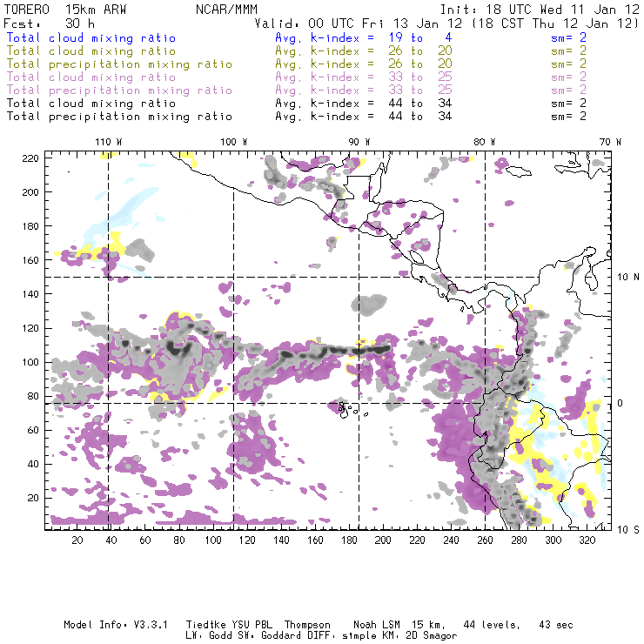Click 'Valid: 00 UTC Fri 13 Jan 12' text
Image resolution: width=644 pixels, height=644 pixels.
pos(358,23)
